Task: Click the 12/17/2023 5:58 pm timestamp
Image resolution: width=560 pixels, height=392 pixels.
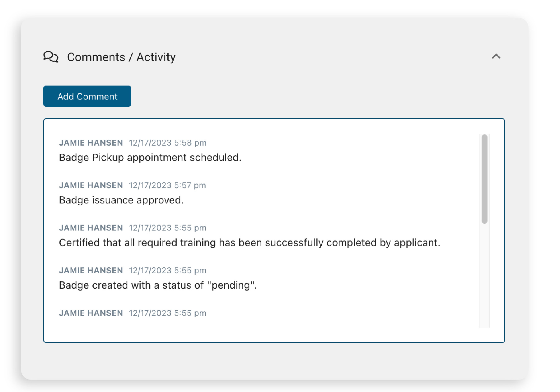Action: [168, 143]
